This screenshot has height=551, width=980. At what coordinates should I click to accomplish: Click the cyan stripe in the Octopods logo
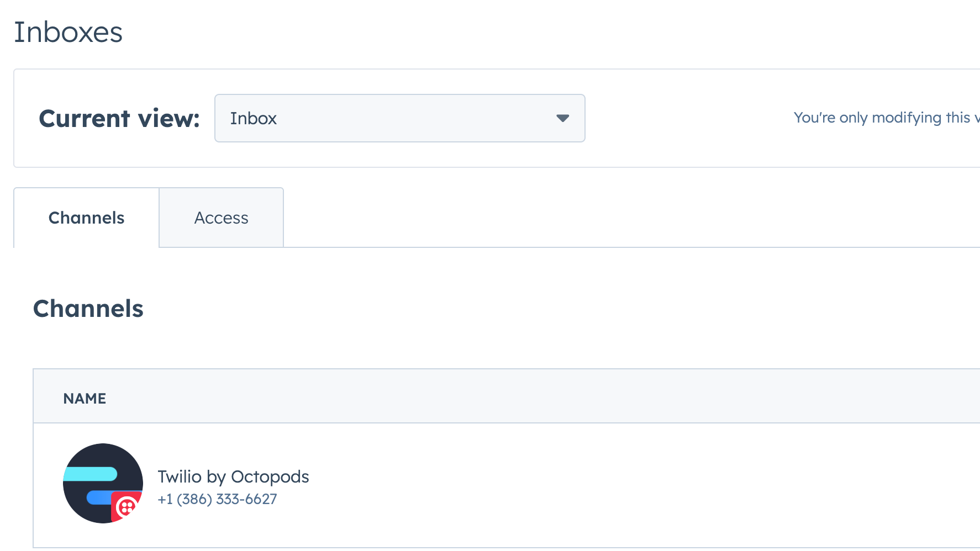90,474
